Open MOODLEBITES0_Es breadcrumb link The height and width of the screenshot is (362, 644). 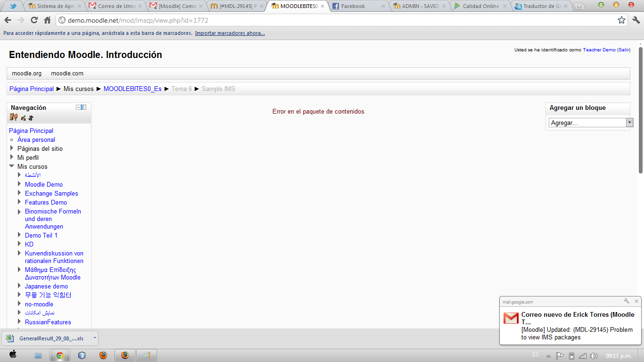pyautogui.click(x=132, y=89)
